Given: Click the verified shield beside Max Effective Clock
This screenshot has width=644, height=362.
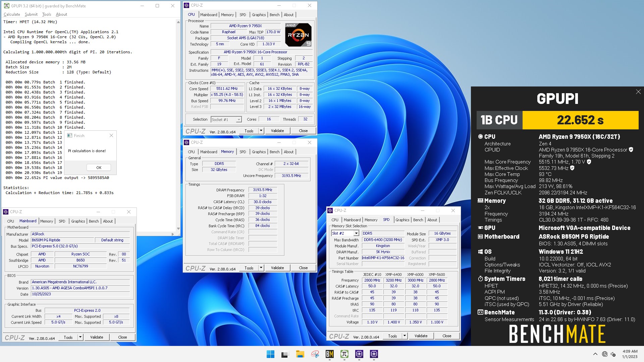Looking at the screenshot, I should 572,168.
